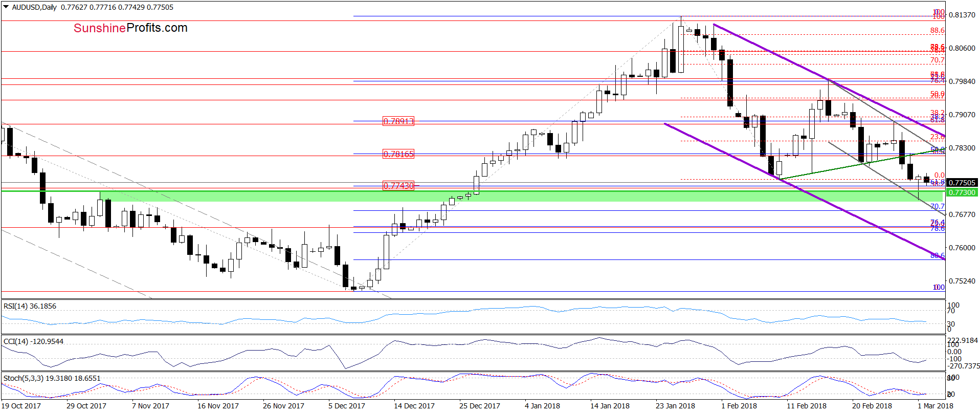Screen dimensions: 980x413
Task: Click the 19 Oct 2017 date label
Action: (21, 406)
